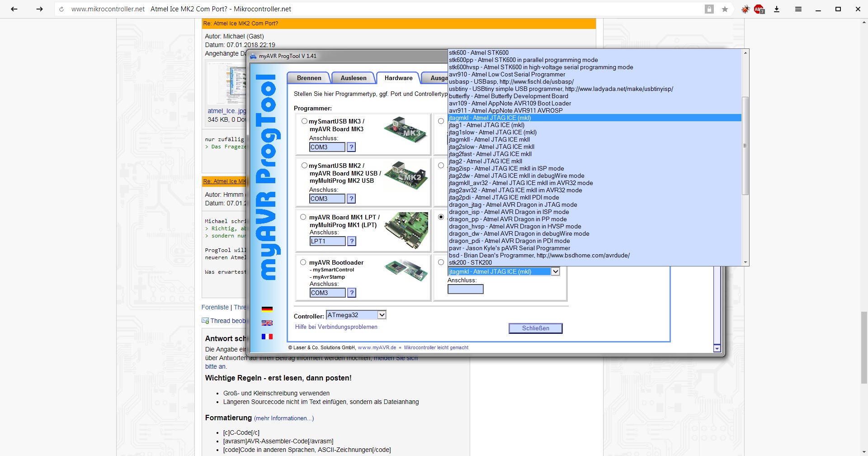Choose 'jtag2isp - Atmel JTAG ICE mkII in ISP mode'

594,169
